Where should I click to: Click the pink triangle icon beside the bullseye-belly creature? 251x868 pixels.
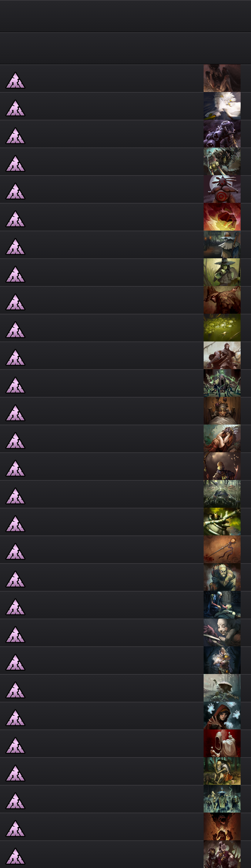[15, 191]
